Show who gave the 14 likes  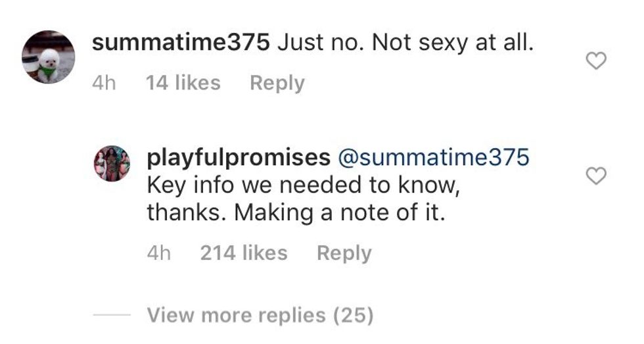pyautogui.click(x=183, y=84)
